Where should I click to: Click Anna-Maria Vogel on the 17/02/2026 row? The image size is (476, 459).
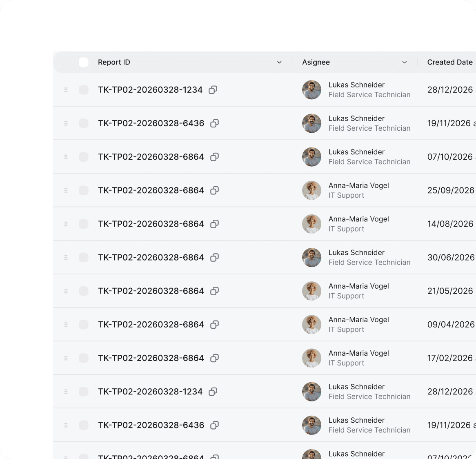click(x=359, y=353)
